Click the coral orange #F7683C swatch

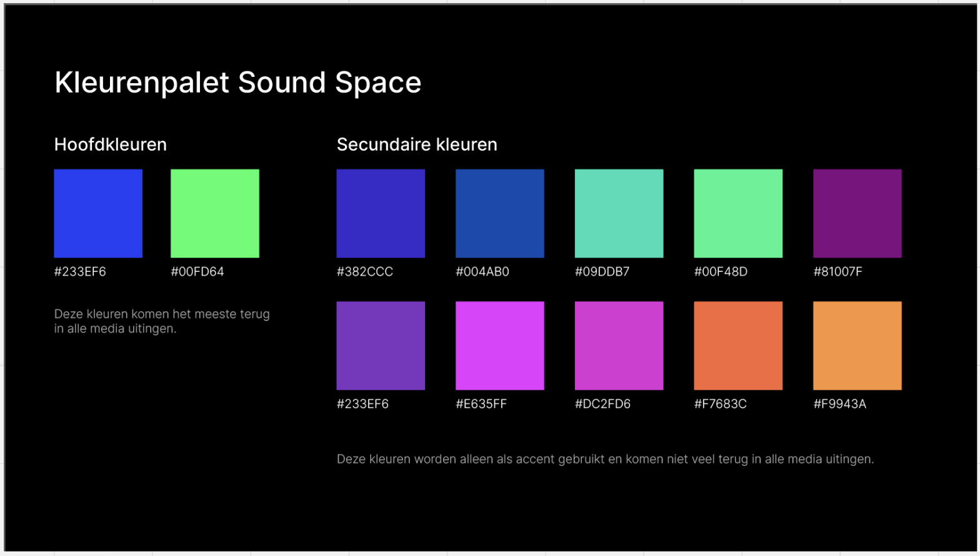pyautogui.click(x=738, y=345)
